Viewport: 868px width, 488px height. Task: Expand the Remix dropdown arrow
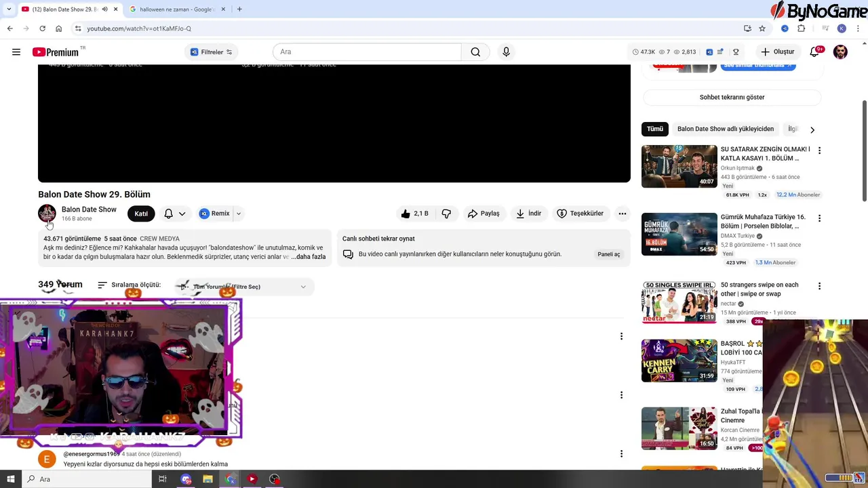click(238, 213)
